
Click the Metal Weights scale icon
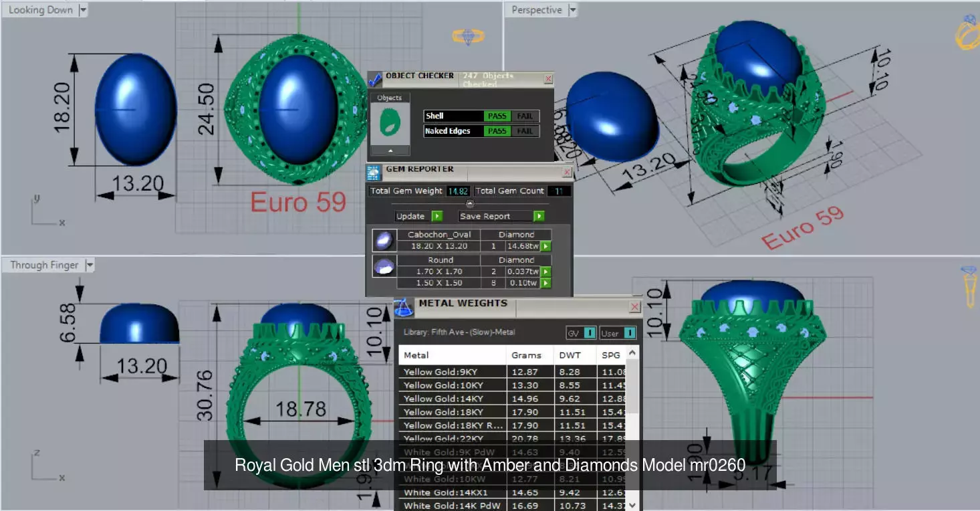pyautogui.click(x=404, y=308)
